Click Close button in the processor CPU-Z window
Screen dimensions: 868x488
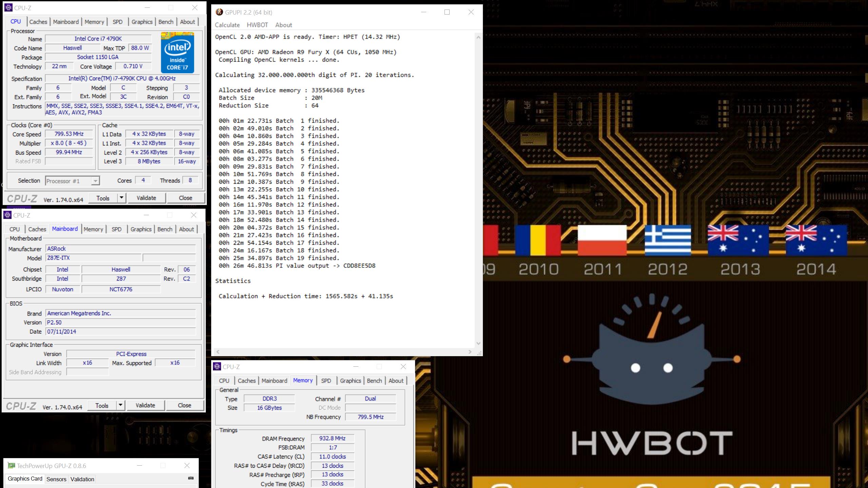tap(185, 198)
